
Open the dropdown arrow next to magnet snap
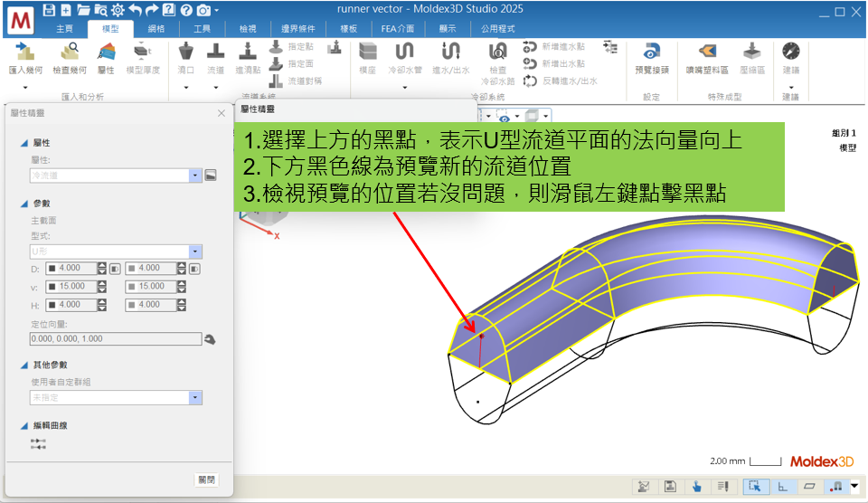point(854,487)
